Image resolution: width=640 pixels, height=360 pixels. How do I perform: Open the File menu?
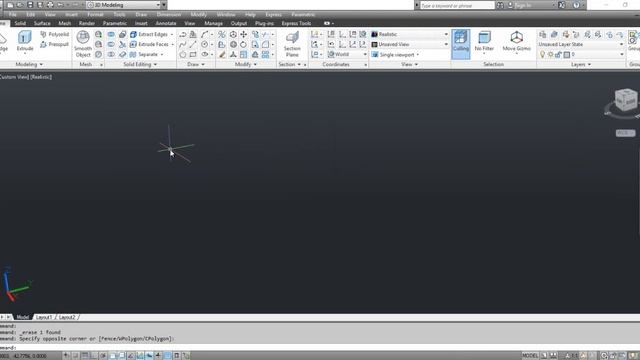(x=13, y=14)
